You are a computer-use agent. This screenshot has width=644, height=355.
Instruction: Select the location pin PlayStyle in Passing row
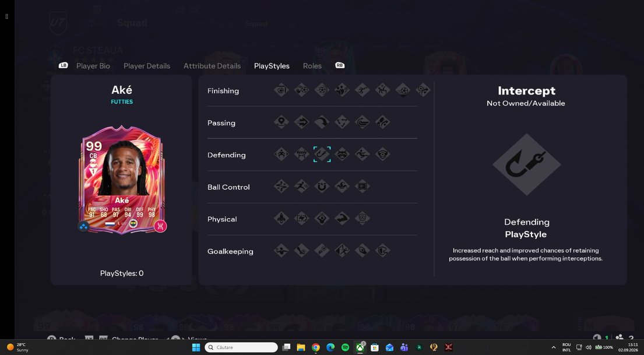tap(281, 122)
